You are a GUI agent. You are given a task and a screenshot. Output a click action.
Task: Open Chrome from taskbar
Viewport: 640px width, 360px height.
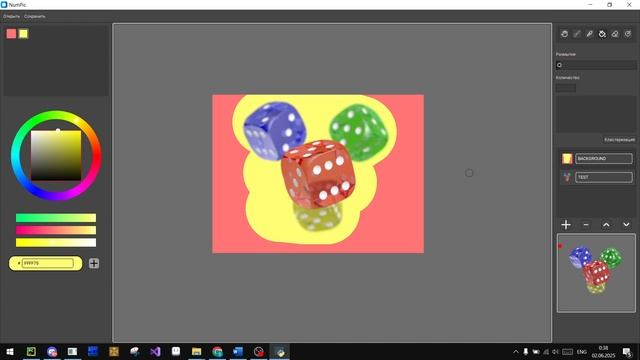tap(217, 351)
